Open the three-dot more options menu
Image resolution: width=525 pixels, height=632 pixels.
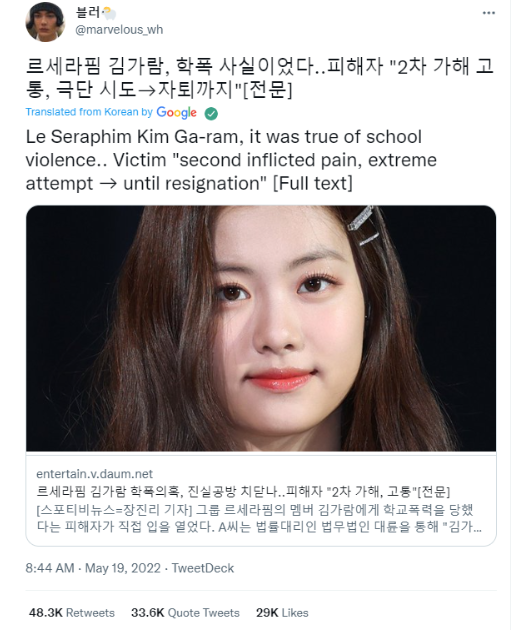coord(488,13)
